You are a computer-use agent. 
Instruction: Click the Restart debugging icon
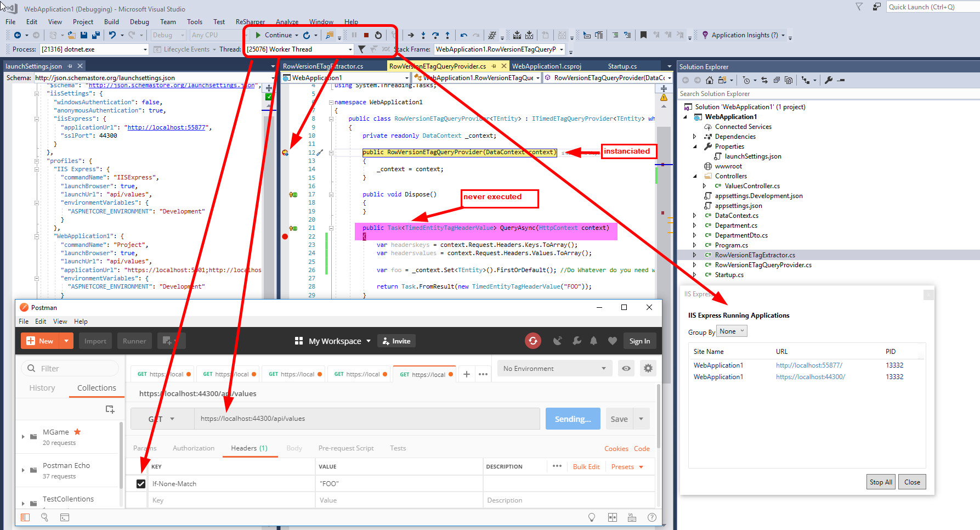378,35
